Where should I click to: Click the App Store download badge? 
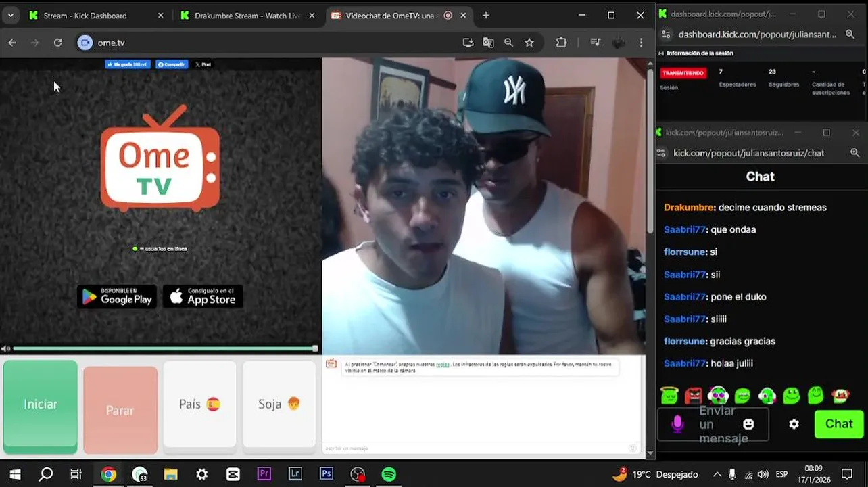point(203,297)
